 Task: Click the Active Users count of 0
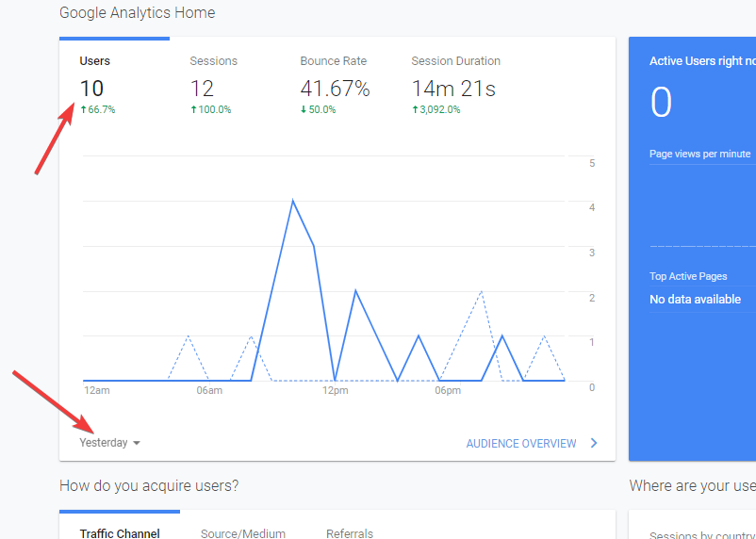pyautogui.click(x=661, y=103)
